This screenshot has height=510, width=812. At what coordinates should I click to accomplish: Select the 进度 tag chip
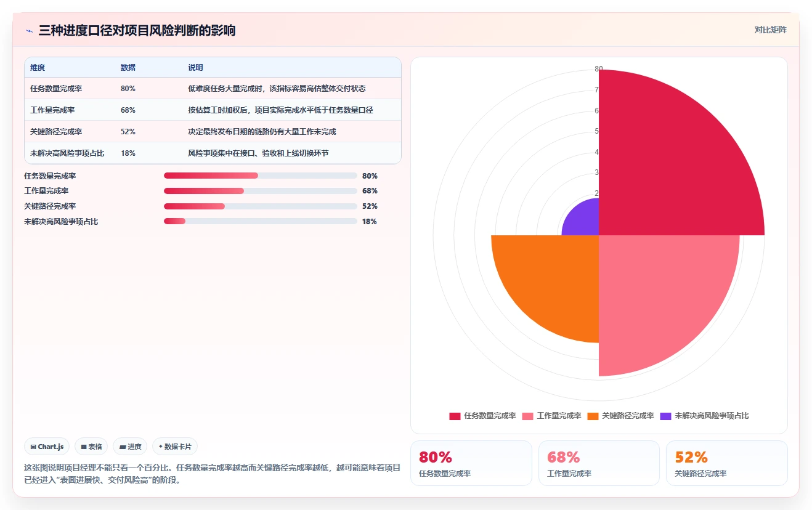[130, 447]
